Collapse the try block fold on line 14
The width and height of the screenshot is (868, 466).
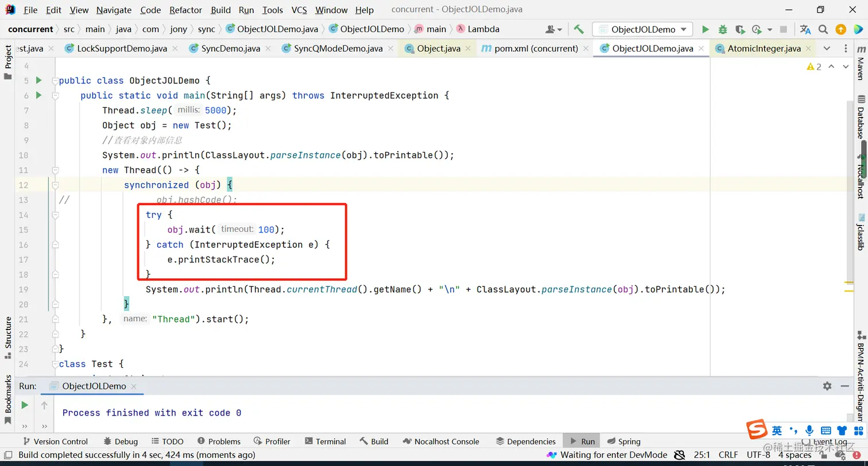(x=55, y=215)
